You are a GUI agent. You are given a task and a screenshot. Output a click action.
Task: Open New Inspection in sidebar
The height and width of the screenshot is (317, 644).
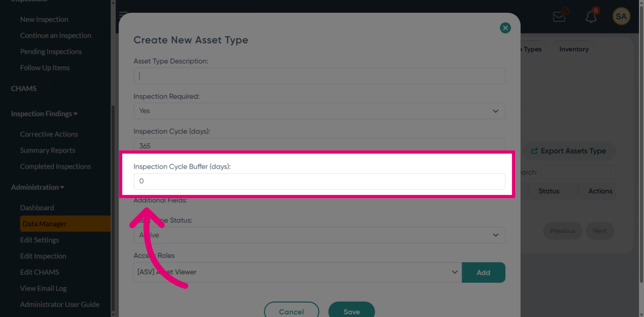click(x=44, y=19)
